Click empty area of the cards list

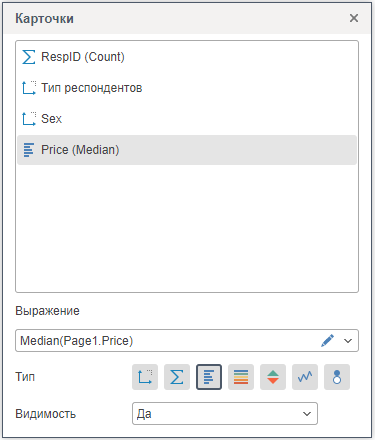pyautogui.click(x=187, y=228)
